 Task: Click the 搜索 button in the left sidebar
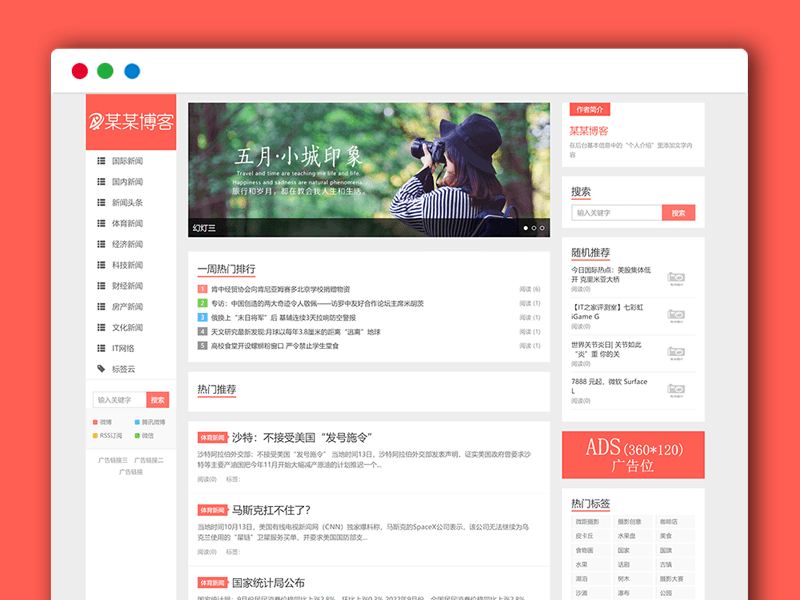(158, 400)
